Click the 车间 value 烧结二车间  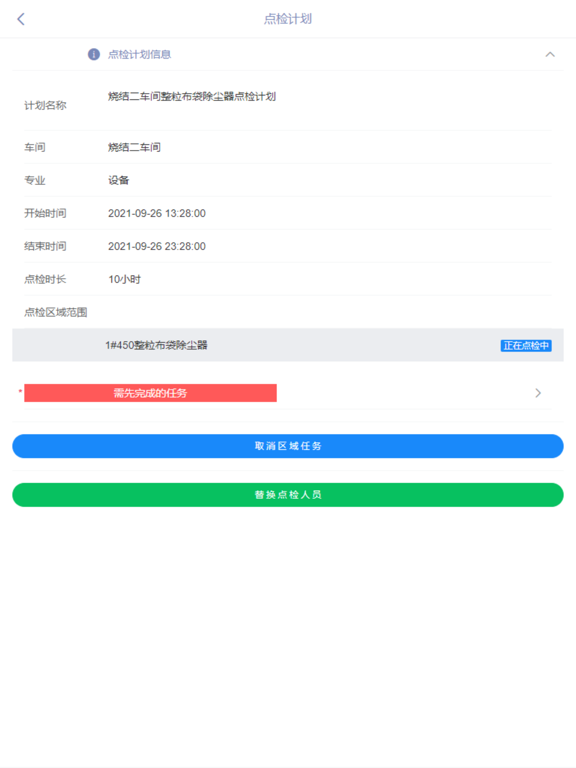[x=134, y=147]
